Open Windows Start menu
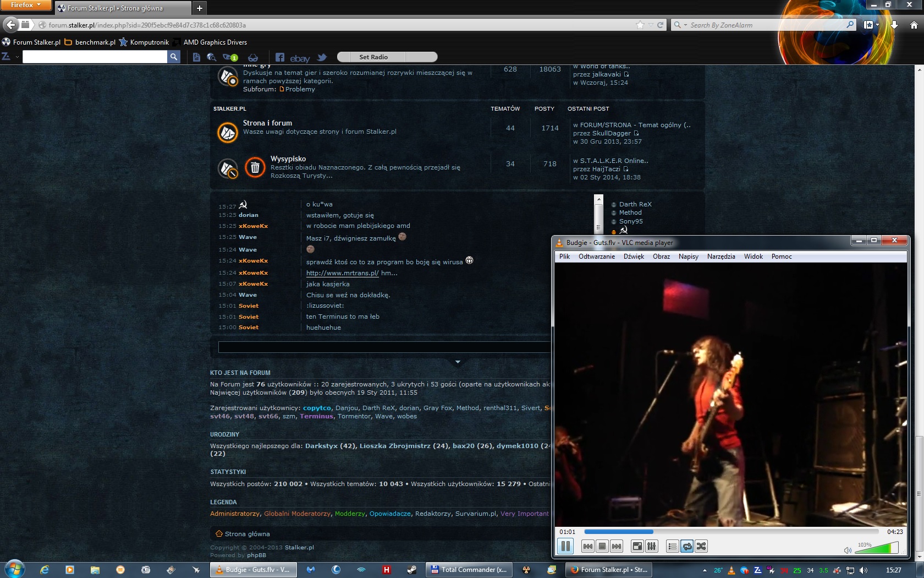Image resolution: width=924 pixels, height=578 pixels. coord(14,569)
